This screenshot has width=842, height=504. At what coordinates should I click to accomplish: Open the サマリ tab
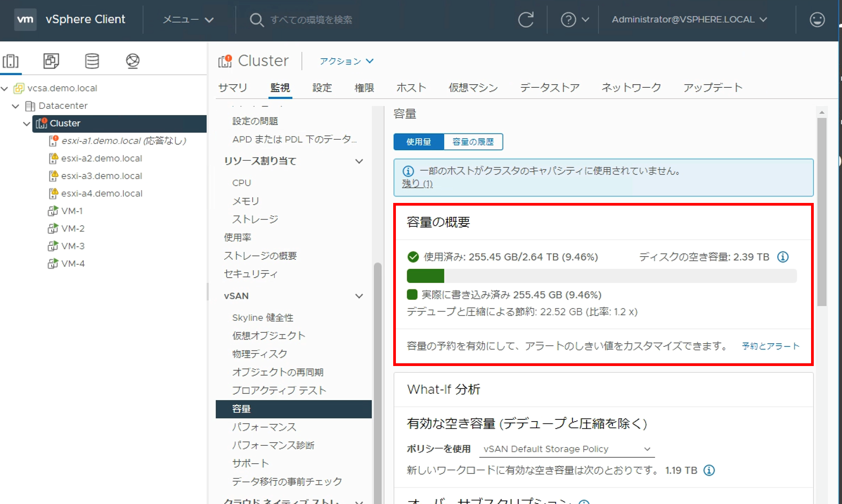coord(233,87)
